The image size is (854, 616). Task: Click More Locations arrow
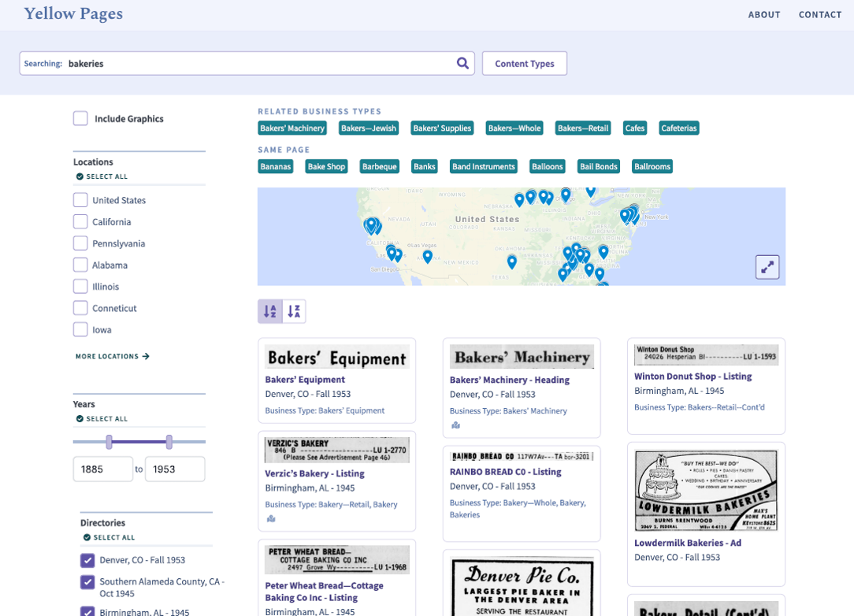coord(146,356)
